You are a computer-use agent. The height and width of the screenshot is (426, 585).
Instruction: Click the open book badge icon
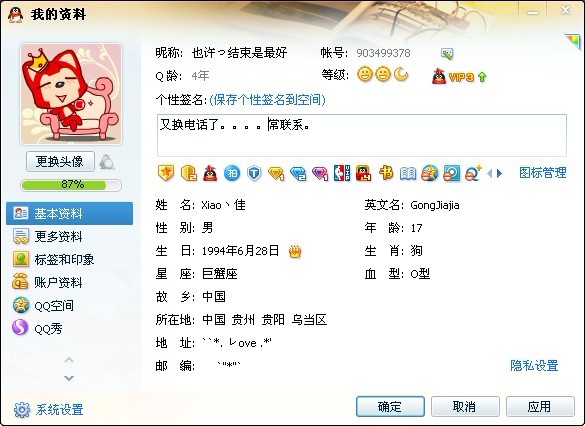(x=408, y=173)
